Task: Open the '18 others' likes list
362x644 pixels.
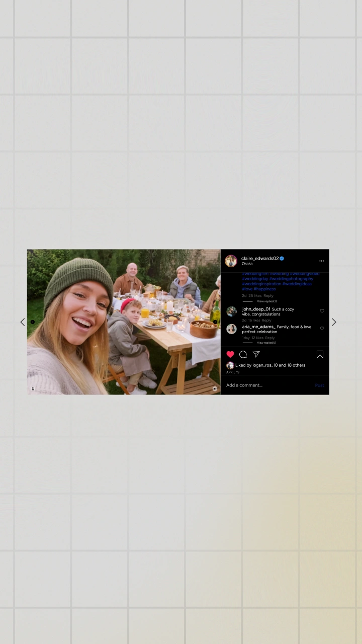Action: (x=296, y=365)
